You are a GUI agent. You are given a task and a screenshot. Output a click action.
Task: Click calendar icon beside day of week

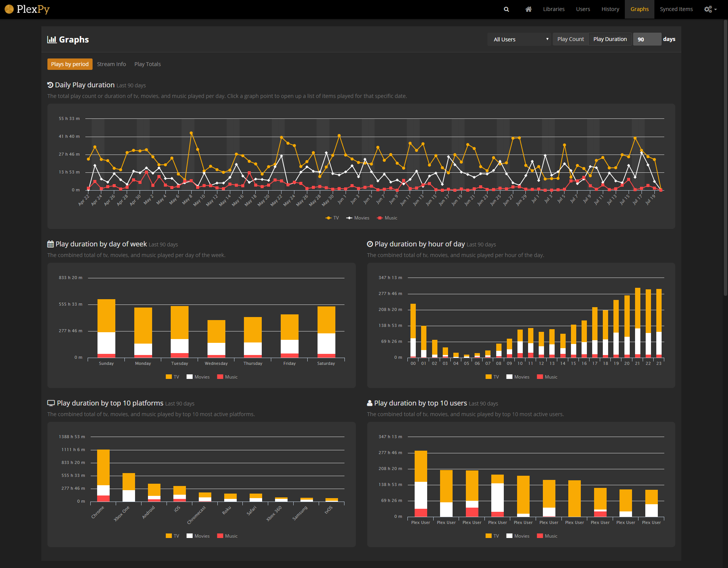(50, 244)
